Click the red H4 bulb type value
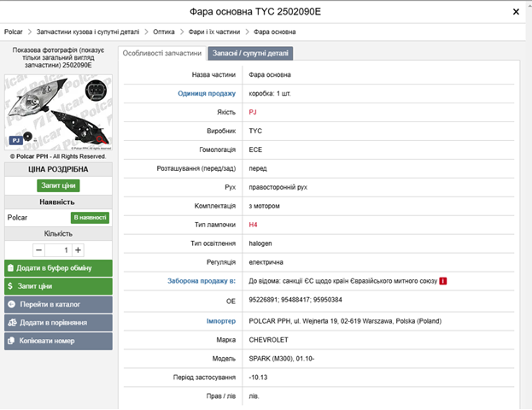Image resolution: width=532 pixels, height=410 pixels. coord(253,225)
